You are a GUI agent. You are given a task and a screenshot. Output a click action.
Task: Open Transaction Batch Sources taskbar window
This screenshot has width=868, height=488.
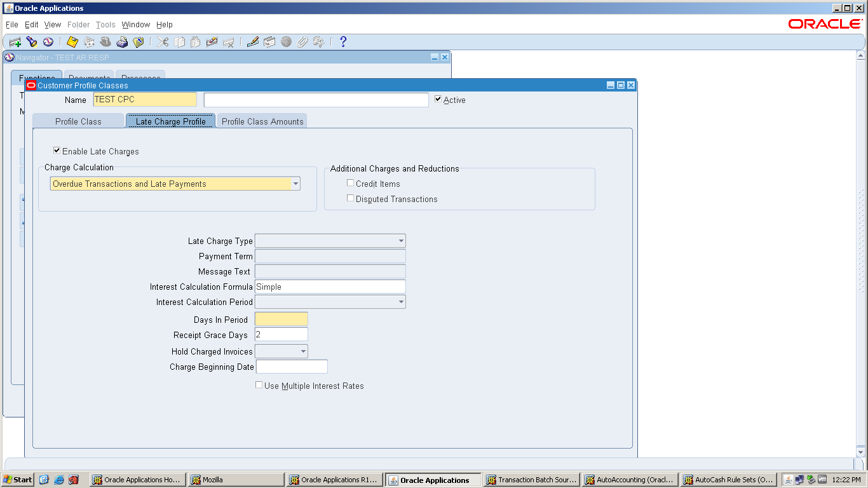[x=532, y=480]
